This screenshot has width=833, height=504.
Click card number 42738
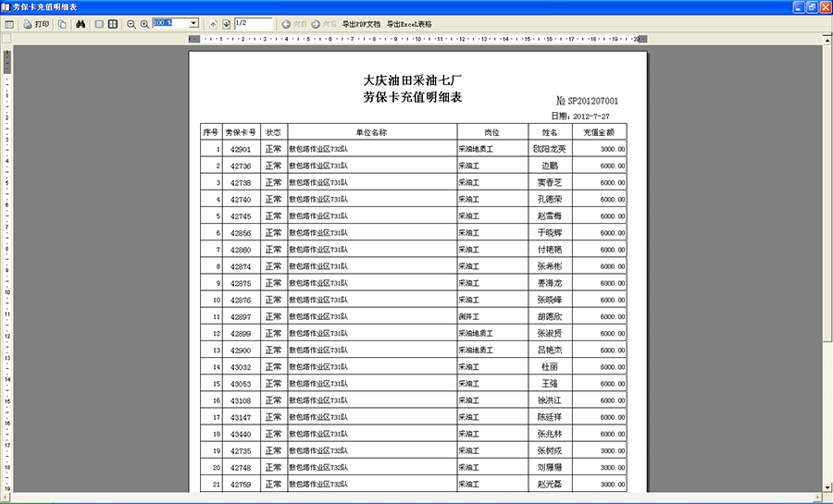pos(241,182)
